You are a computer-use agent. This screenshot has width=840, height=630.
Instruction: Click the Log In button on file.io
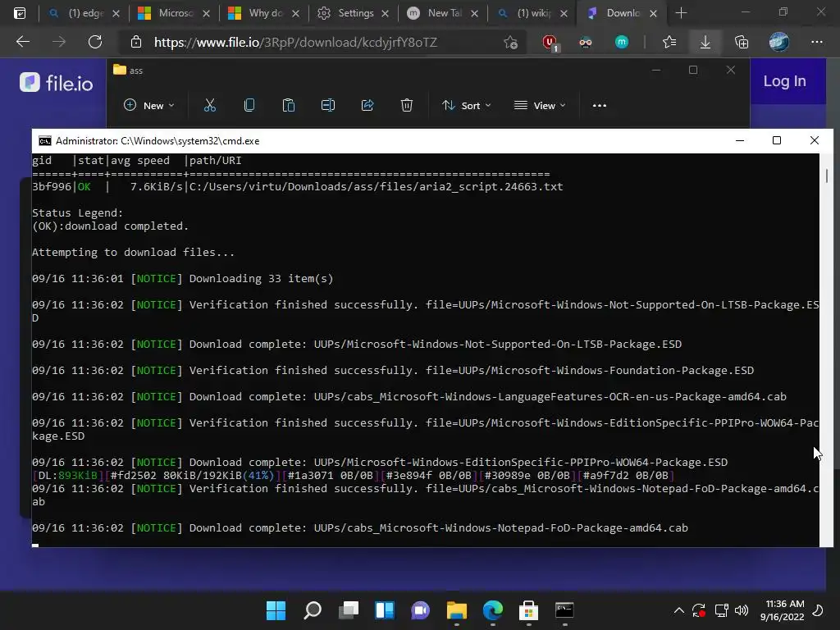pyautogui.click(x=784, y=81)
